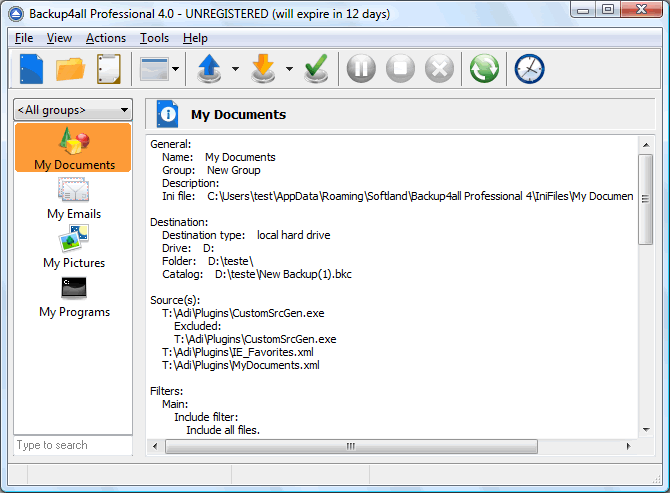Click the horizontal scrollbar thumb
670x493 pixels.
tap(351, 446)
